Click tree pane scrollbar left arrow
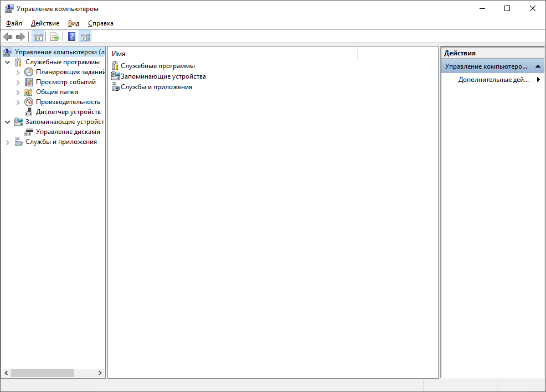The image size is (546, 392). (x=6, y=373)
